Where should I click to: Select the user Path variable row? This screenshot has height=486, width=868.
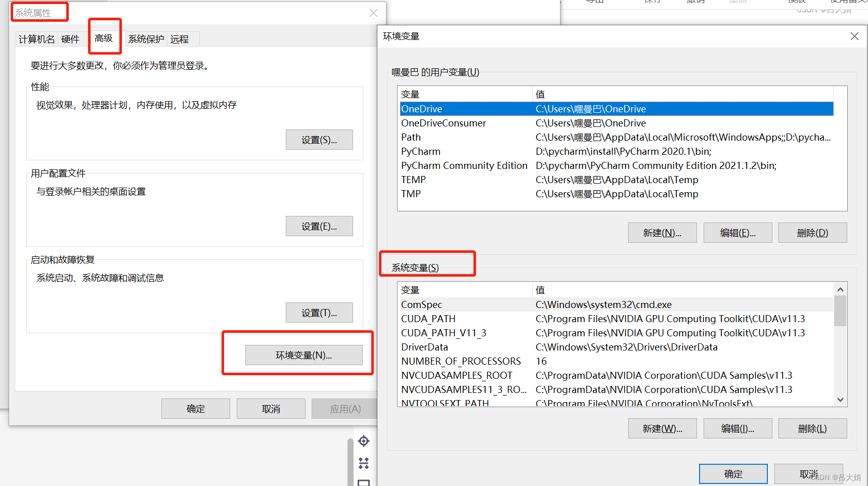616,137
